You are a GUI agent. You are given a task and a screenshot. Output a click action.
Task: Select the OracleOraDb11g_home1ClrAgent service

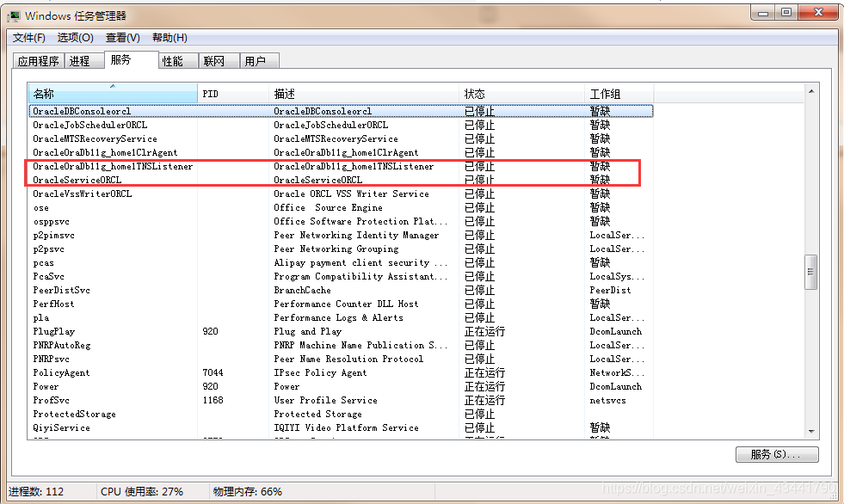pyautogui.click(x=341, y=153)
